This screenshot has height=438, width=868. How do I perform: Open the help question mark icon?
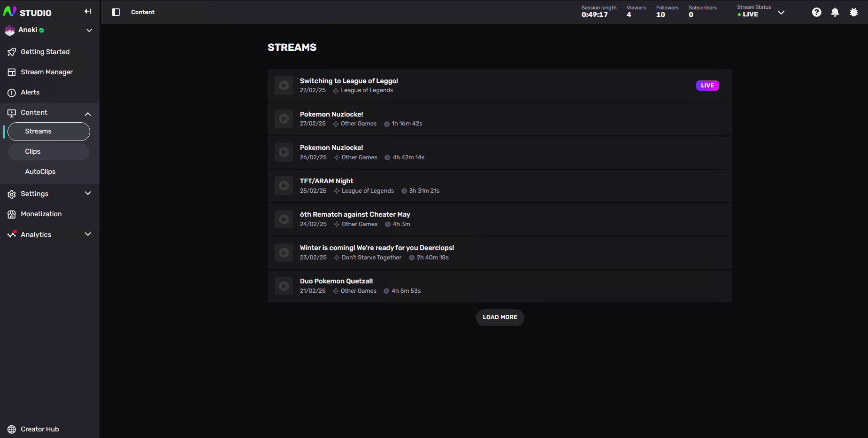817,12
